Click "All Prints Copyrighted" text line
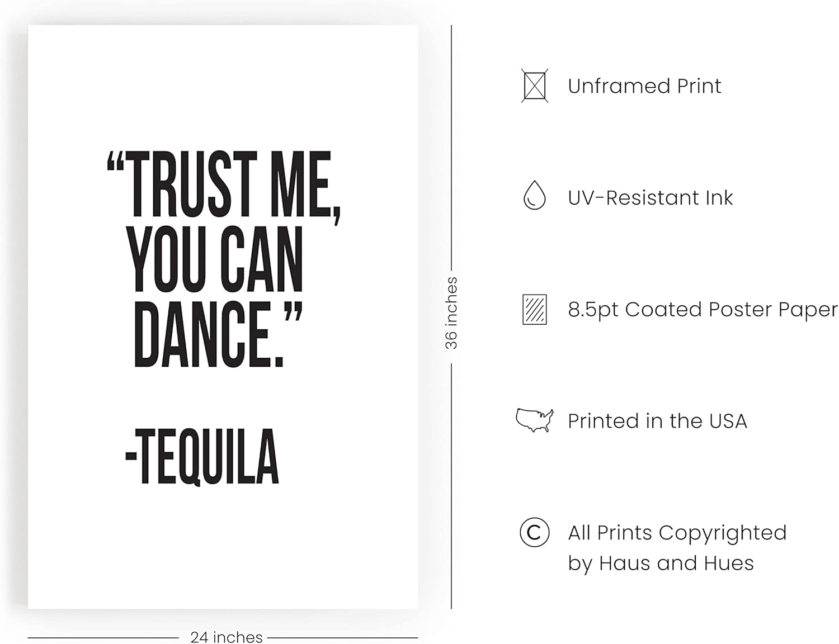The height and width of the screenshot is (644, 839). [x=677, y=533]
